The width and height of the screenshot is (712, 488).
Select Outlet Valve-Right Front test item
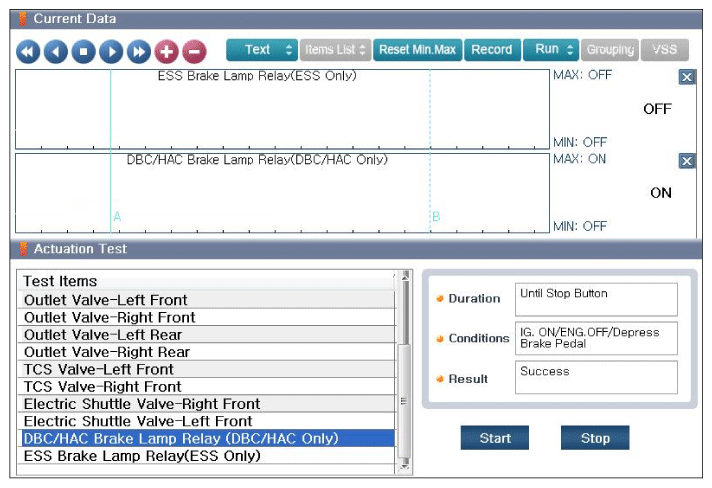(x=207, y=317)
